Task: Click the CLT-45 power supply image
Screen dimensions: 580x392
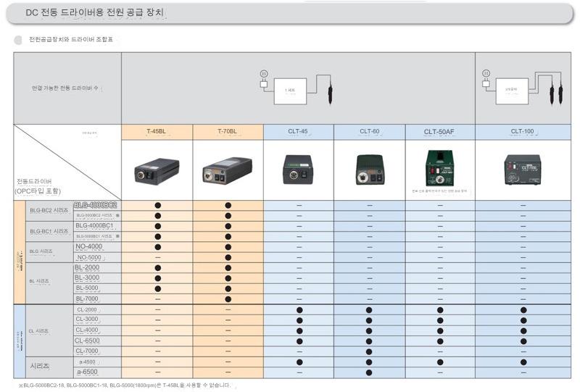Action: pyautogui.click(x=299, y=170)
